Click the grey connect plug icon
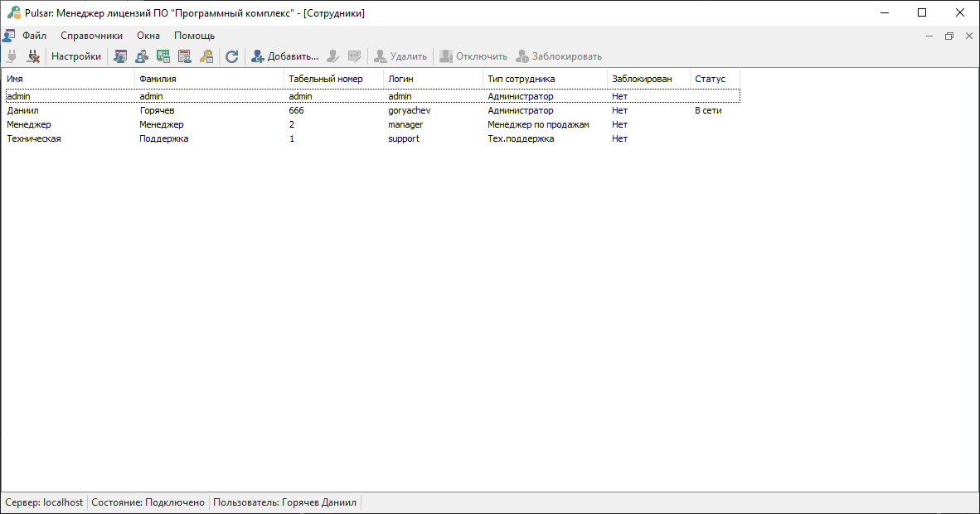Viewport: 980px width, 514px height. coord(12,56)
